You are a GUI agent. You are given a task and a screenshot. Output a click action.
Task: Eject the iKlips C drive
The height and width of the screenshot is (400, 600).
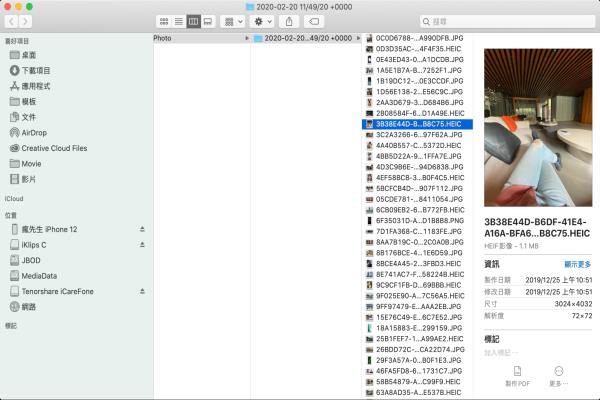pos(142,245)
